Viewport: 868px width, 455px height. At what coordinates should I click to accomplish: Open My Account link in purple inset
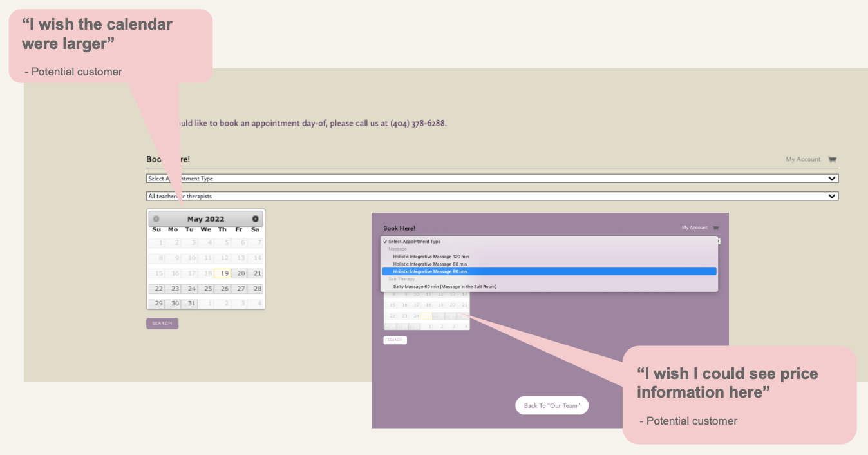(x=694, y=227)
